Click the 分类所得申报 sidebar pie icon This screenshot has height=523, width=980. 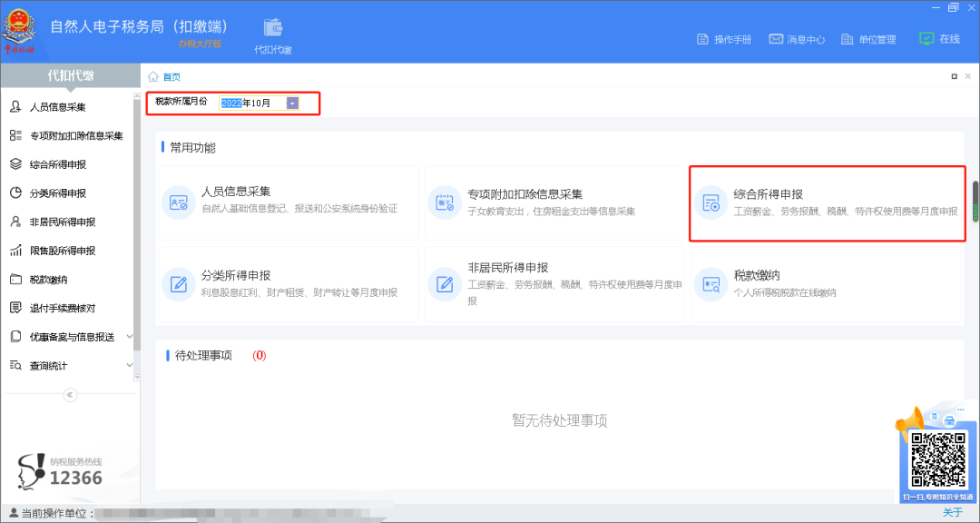click(x=15, y=192)
